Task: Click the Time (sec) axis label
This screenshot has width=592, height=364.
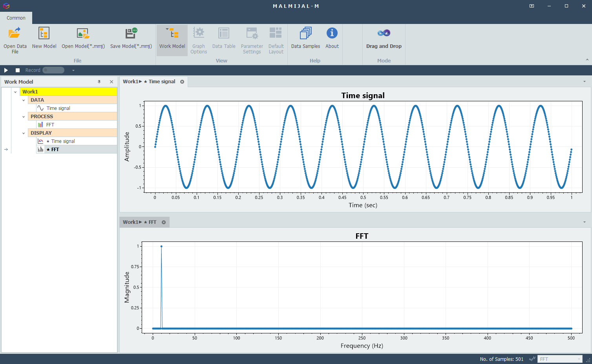Action: tap(363, 205)
